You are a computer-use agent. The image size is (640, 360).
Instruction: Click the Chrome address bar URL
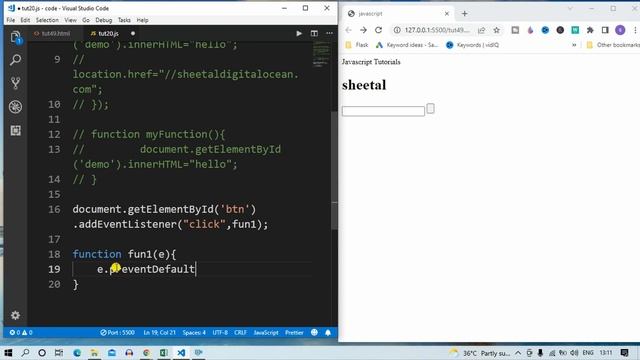437,30
